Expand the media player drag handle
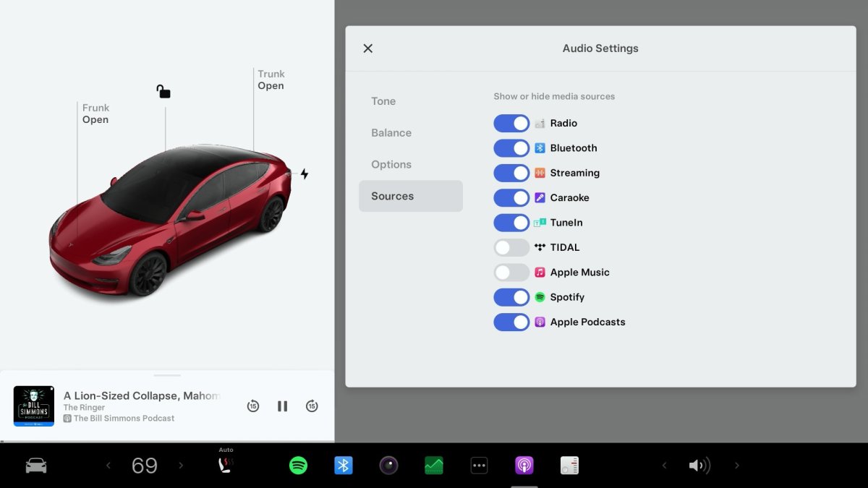Screen dimensions: 868x488 tap(167, 375)
